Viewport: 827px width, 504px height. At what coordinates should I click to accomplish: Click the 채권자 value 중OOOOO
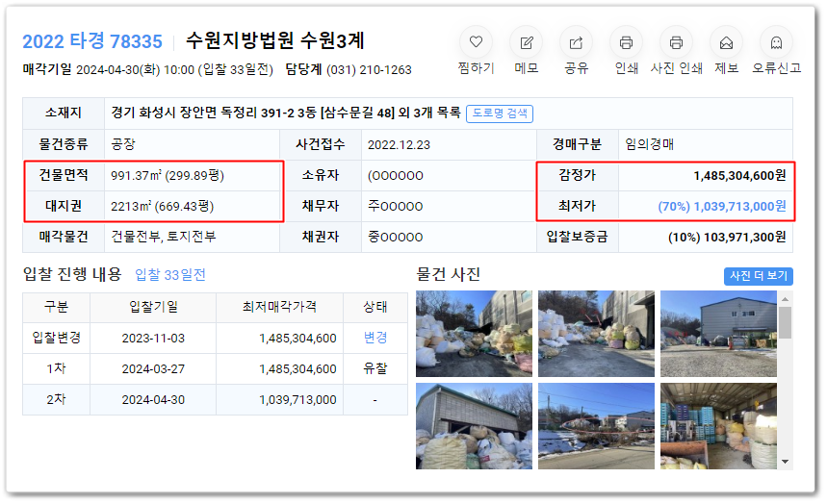pyautogui.click(x=395, y=238)
